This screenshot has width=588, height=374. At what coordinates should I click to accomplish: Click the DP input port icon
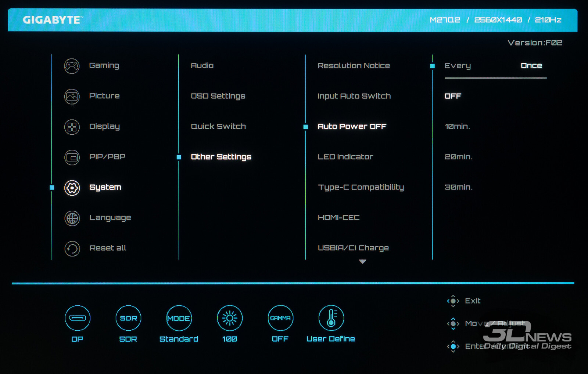(77, 318)
